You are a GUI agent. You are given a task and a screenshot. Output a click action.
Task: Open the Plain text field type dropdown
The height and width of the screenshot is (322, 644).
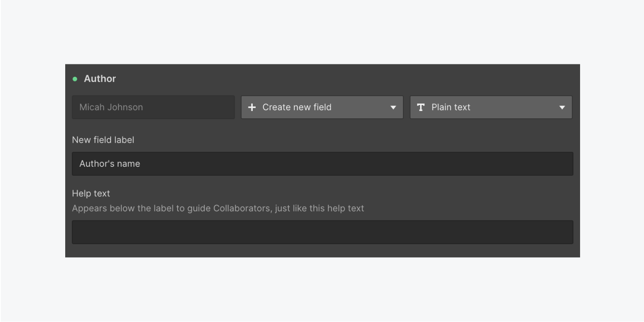(x=491, y=107)
